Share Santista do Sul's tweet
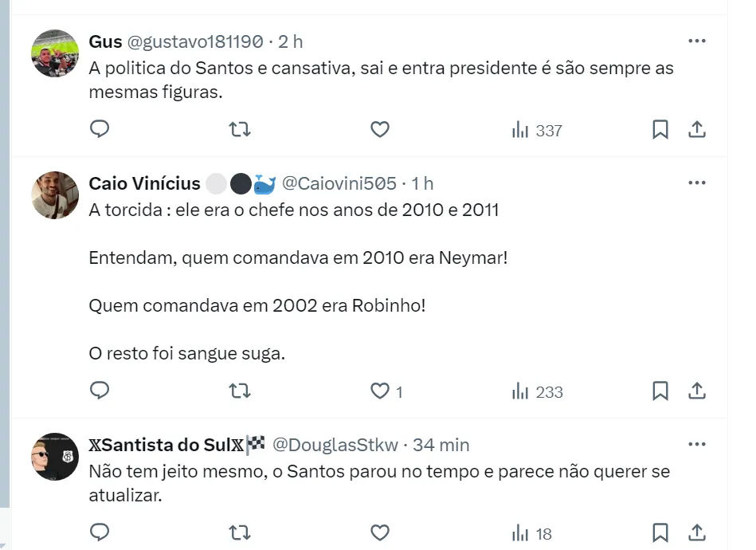 697,532
